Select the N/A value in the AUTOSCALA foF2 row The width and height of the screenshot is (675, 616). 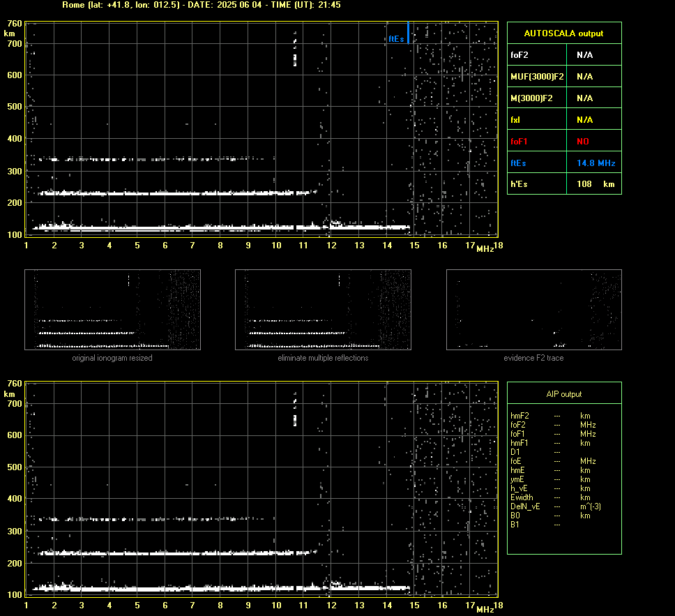pyautogui.click(x=584, y=55)
